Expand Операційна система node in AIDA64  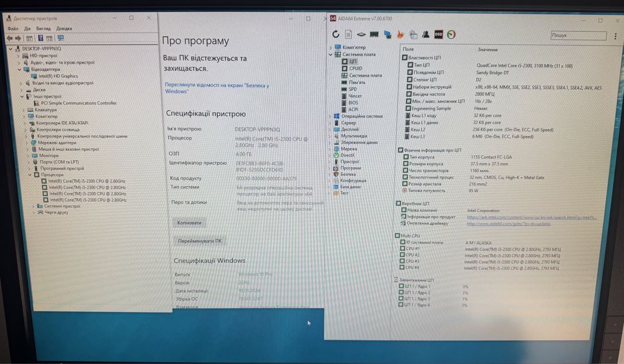pos(330,116)
